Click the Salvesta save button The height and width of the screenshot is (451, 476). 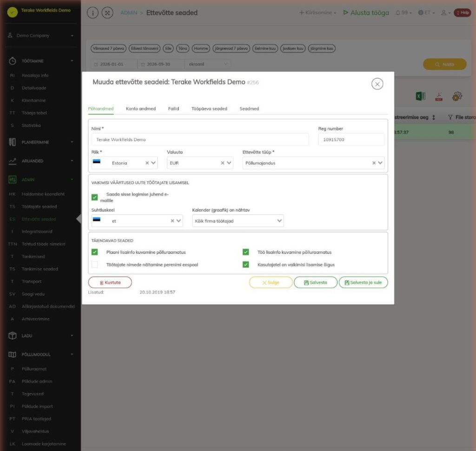click(316, 282)
